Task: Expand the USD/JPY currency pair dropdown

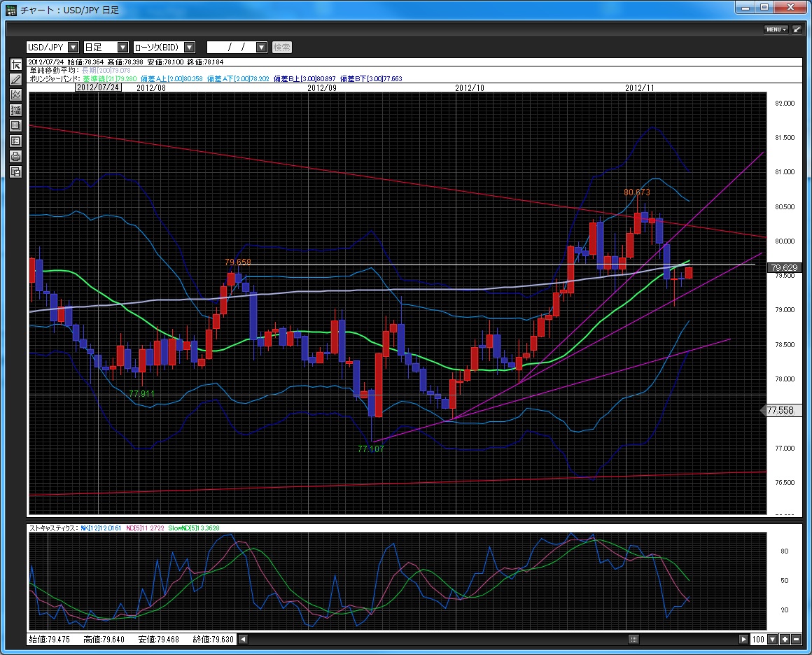Action: pos(73,48)
